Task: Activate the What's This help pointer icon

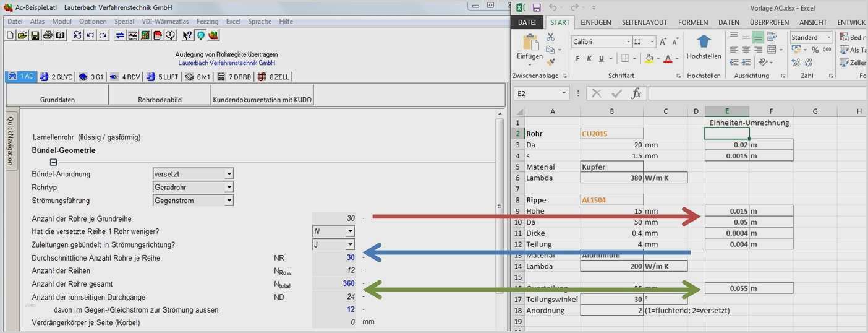Action: tap(187, 35)
